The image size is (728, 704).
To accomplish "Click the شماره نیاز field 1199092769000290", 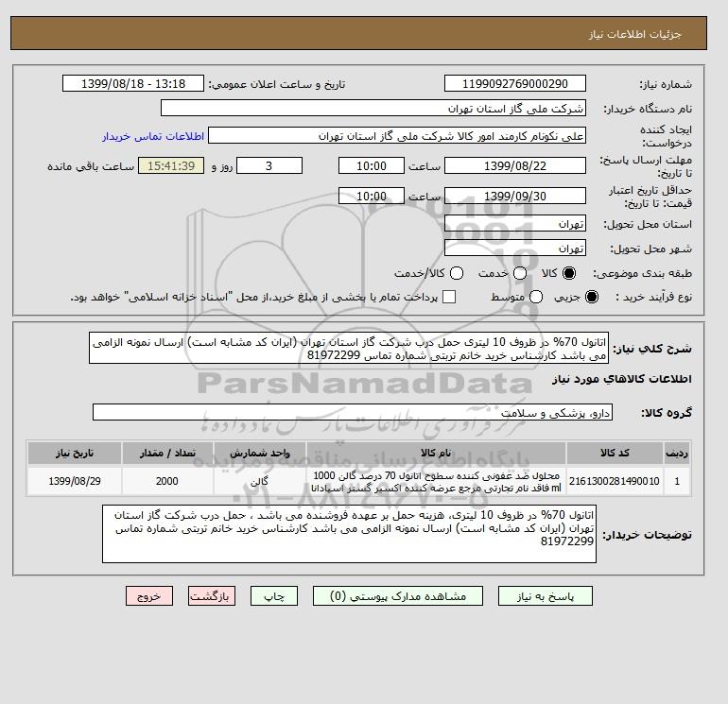I will tap(515, 83).
